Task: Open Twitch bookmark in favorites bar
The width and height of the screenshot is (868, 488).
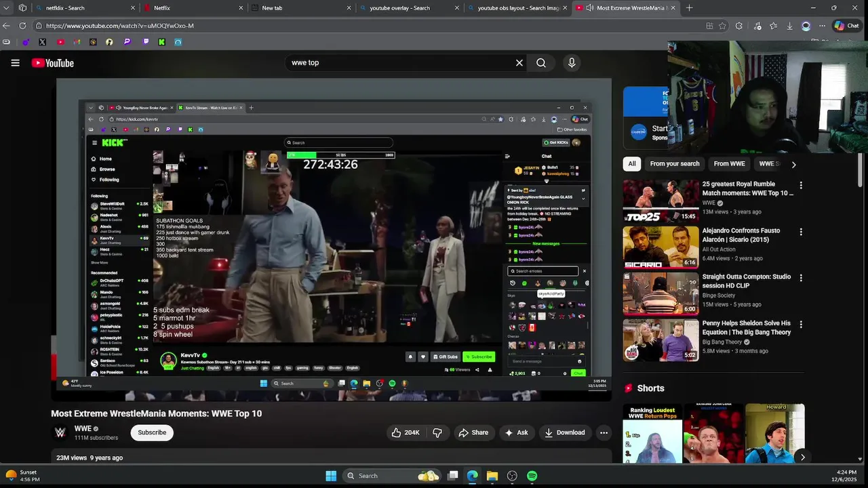Action: click(x=145, y=42)
